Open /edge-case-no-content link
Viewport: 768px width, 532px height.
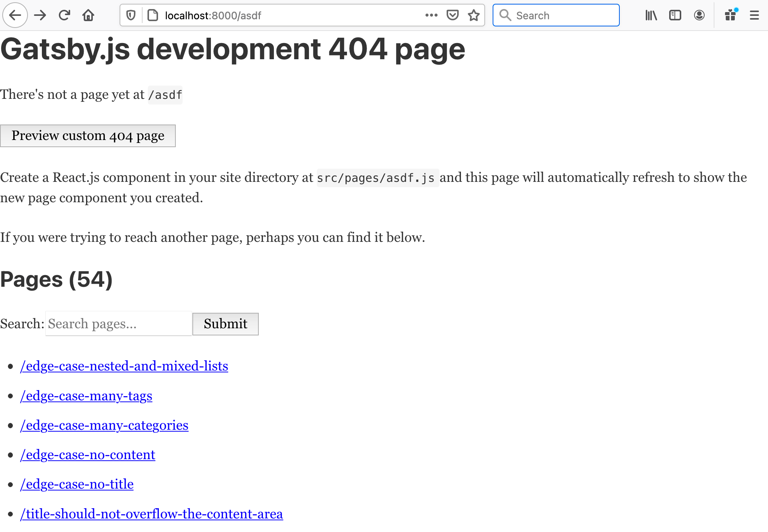[x=88, y=455]
